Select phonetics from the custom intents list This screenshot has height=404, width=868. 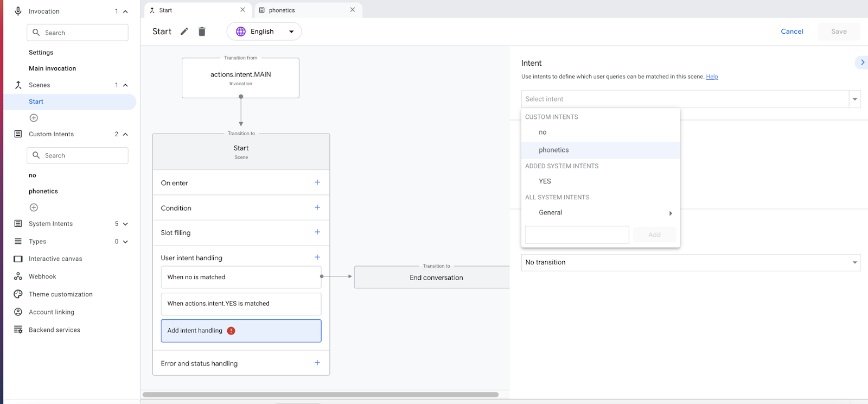click(x=554, y=150)
